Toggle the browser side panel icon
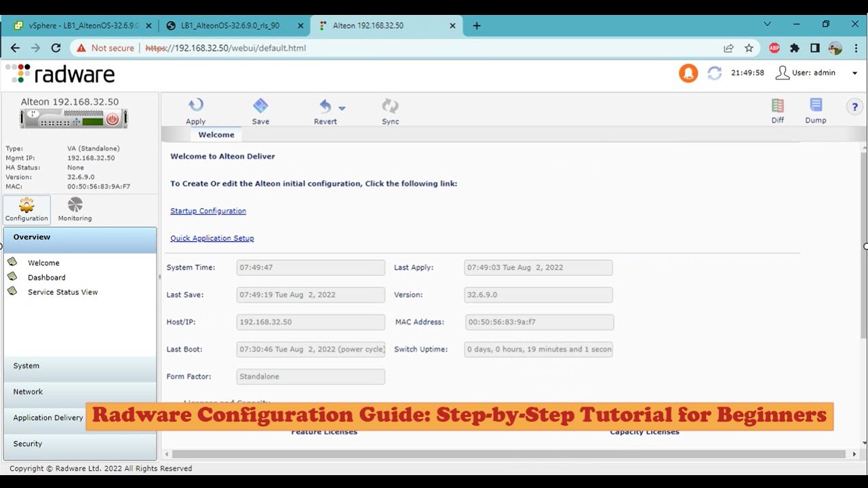Image resolution: width=868 pixels, height=488 pixels. tap(815, 48)
